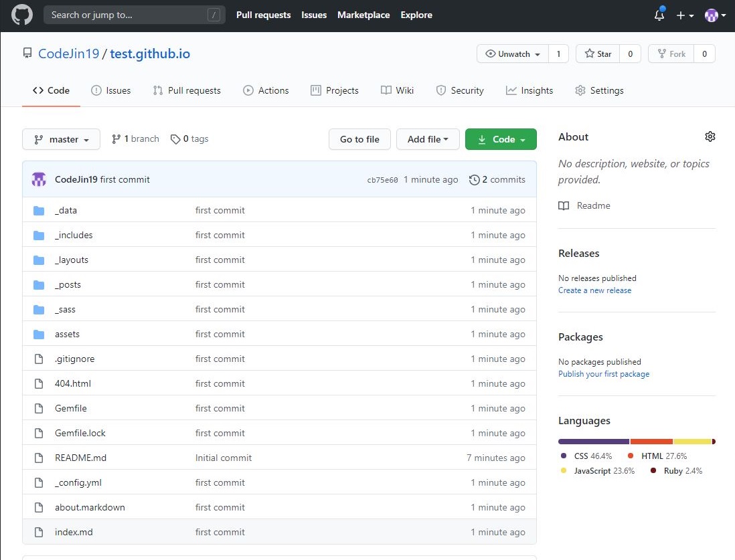The height and width of the screenshot is (560, 735).
Task: Open the green Code download dropdown
Action: [x=501, y=139]
